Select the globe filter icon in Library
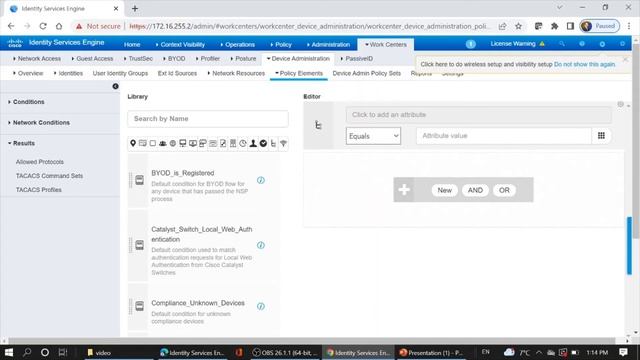 point(173,143)
